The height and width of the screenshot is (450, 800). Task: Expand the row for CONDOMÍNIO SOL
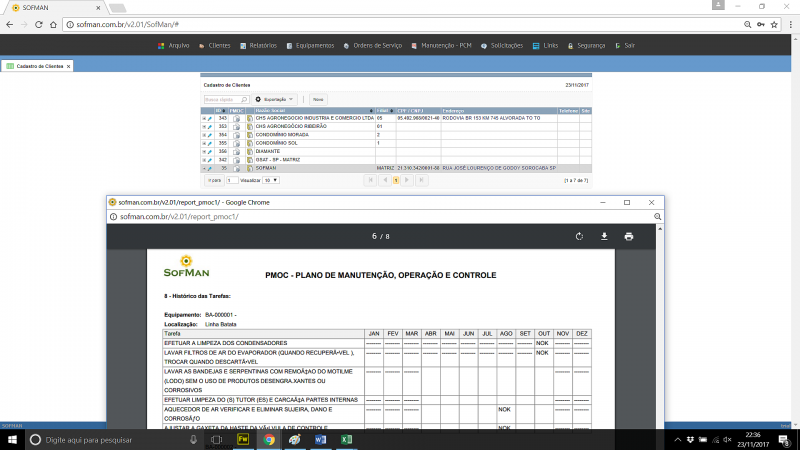[205, 143]
